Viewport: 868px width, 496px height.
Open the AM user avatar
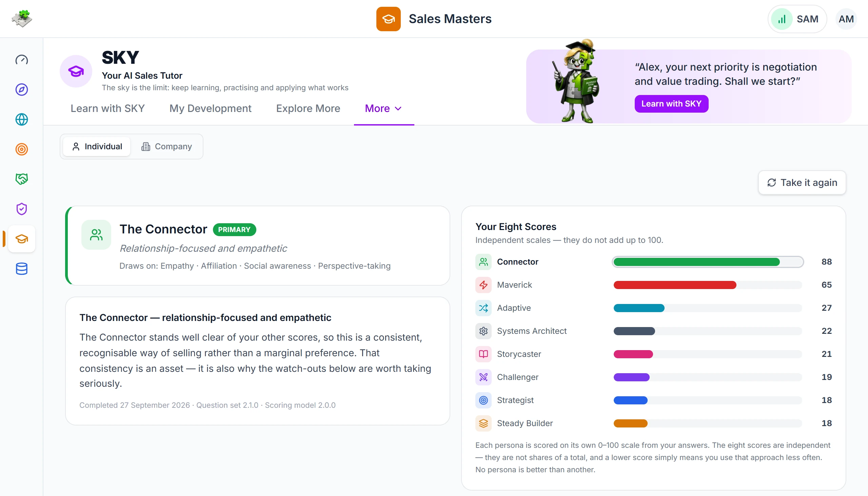[846, 19]
